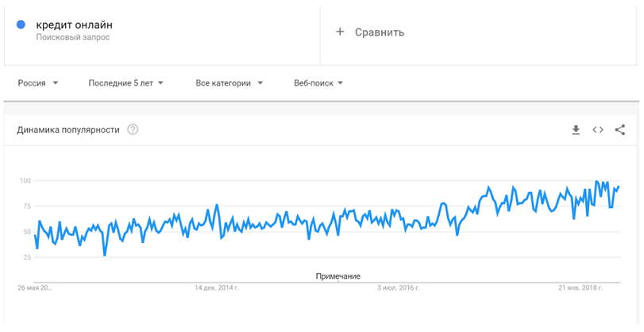Open the Все категории dropdown
Viewport: 644px width, 332px height.
[x=229, y=83]
